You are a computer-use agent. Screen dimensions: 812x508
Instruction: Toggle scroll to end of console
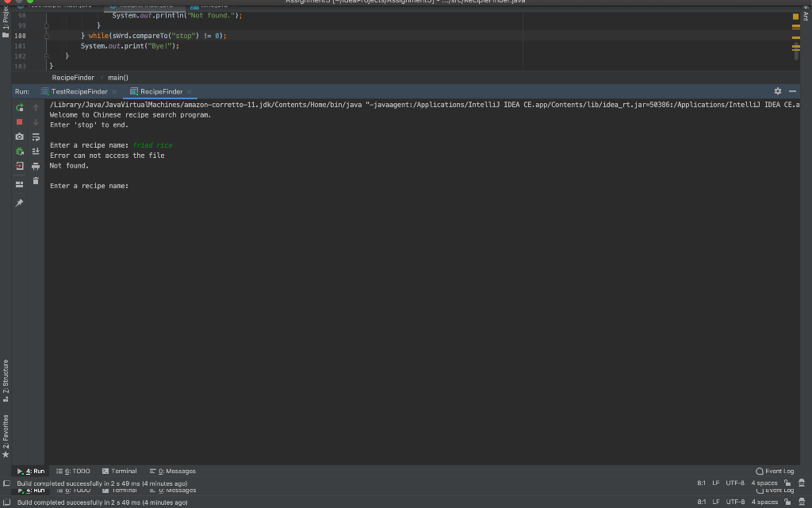36,152
